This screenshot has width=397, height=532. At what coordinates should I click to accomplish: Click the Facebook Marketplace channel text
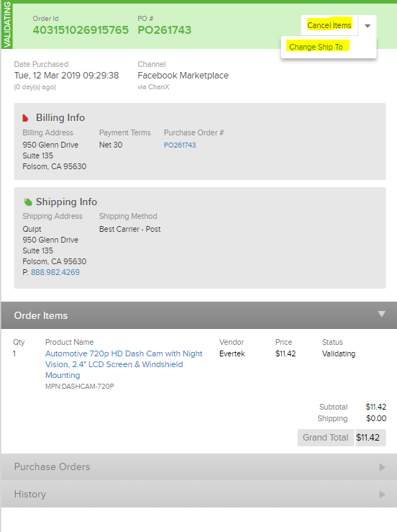click(183, 76)
